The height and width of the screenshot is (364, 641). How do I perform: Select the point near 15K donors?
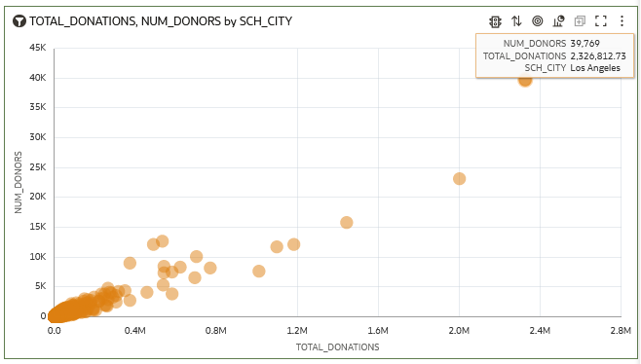click(x=346, y=223)
